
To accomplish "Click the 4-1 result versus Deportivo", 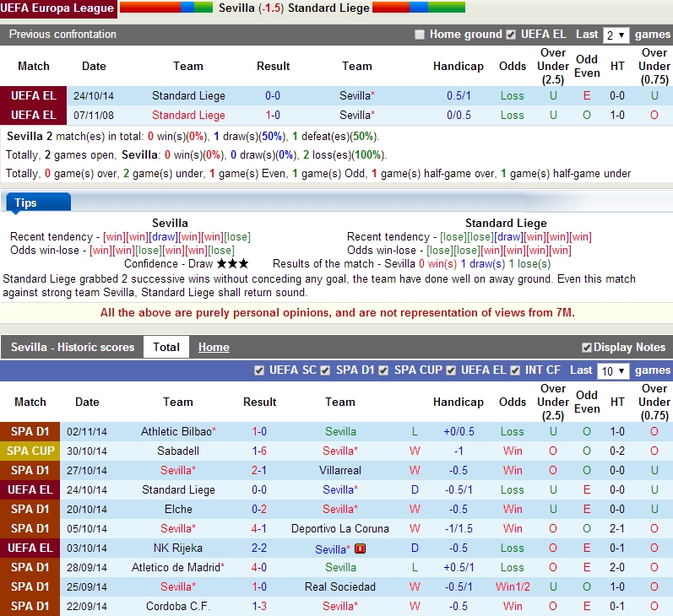I will (x=258, y=528).
